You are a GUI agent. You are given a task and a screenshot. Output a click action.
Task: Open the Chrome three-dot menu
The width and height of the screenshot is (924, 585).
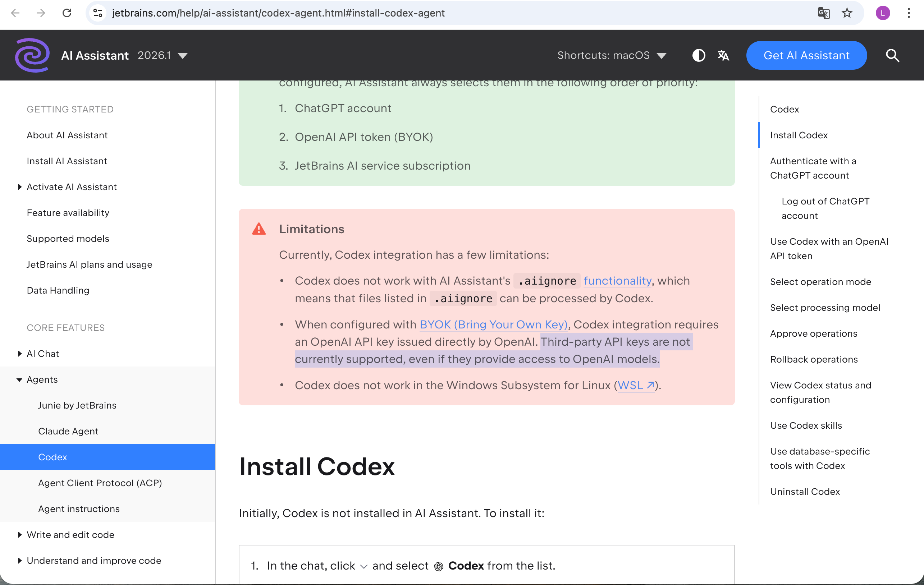coord(909,13)
